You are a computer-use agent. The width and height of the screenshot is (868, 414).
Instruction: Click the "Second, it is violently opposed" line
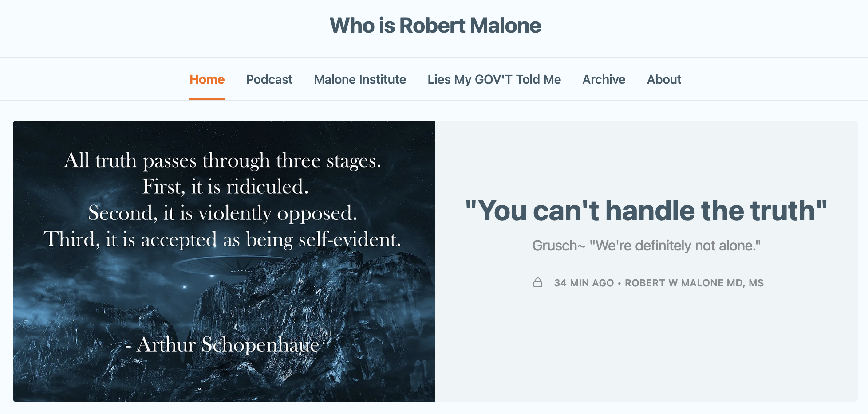(222, 213)
